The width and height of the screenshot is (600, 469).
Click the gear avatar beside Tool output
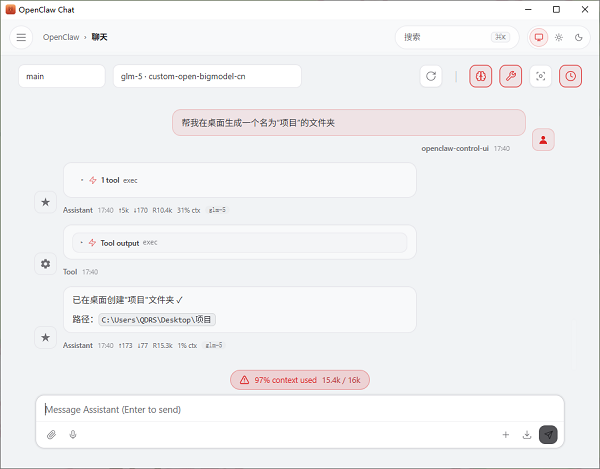(x=46, y=264)
